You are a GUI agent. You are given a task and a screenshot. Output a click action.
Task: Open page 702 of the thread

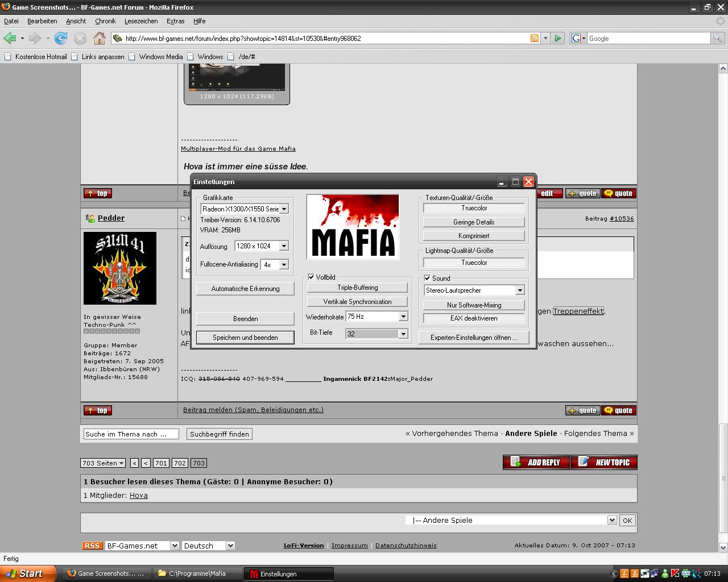[x=180, y=463]
